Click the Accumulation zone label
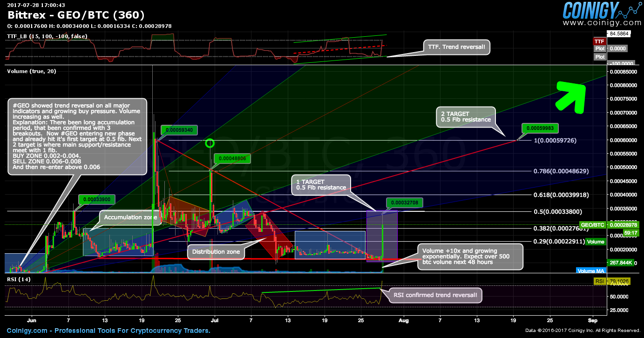Image resolution: width=644 pixels, height=338 pixels. point(130,217)
